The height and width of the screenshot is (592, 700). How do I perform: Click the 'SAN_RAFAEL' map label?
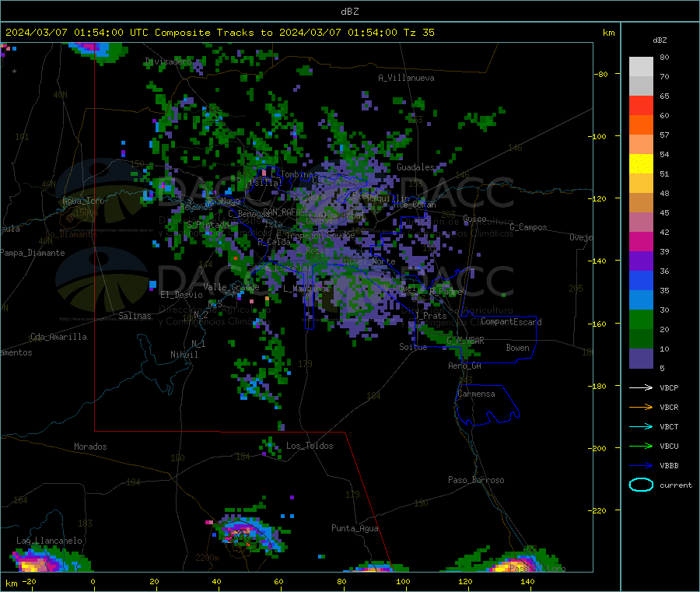pos(285,212)
